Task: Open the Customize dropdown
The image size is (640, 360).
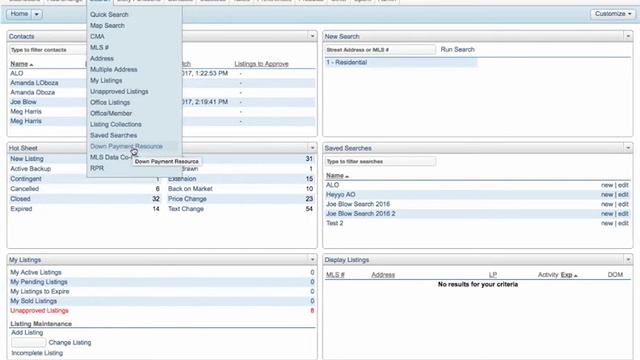Action: pos(613,14)
